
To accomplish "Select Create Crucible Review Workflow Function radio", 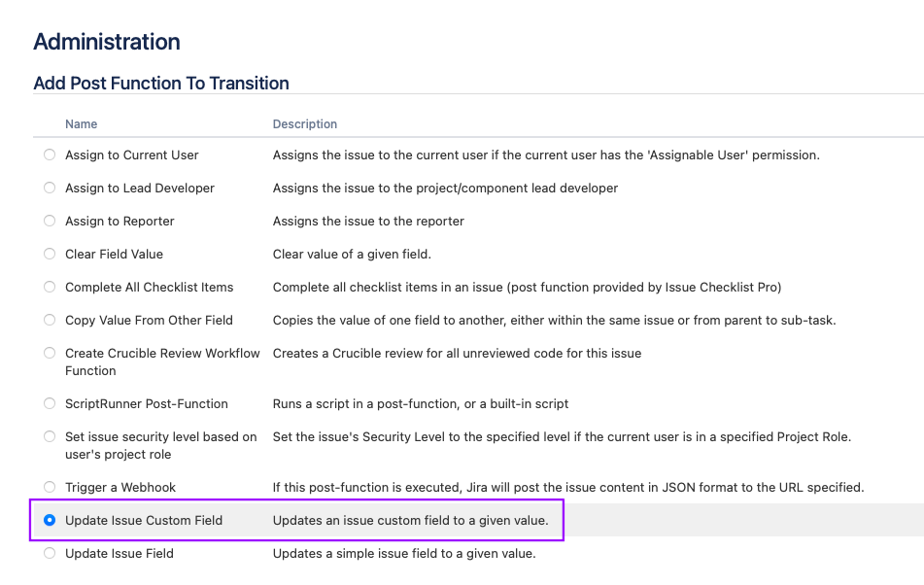I will tap(50, 353).
